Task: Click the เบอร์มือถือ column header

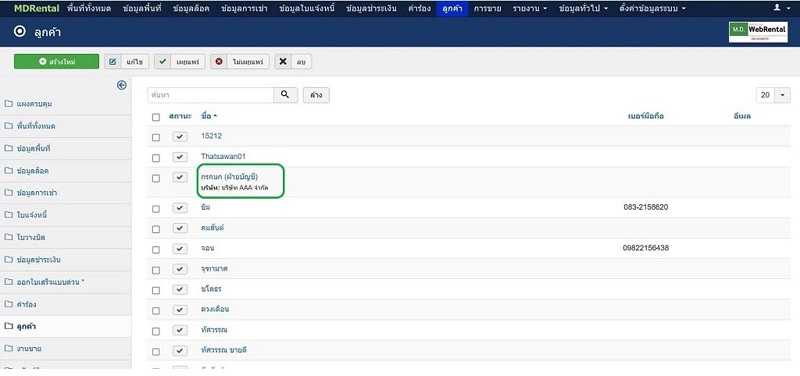Action: click(645, 116)
